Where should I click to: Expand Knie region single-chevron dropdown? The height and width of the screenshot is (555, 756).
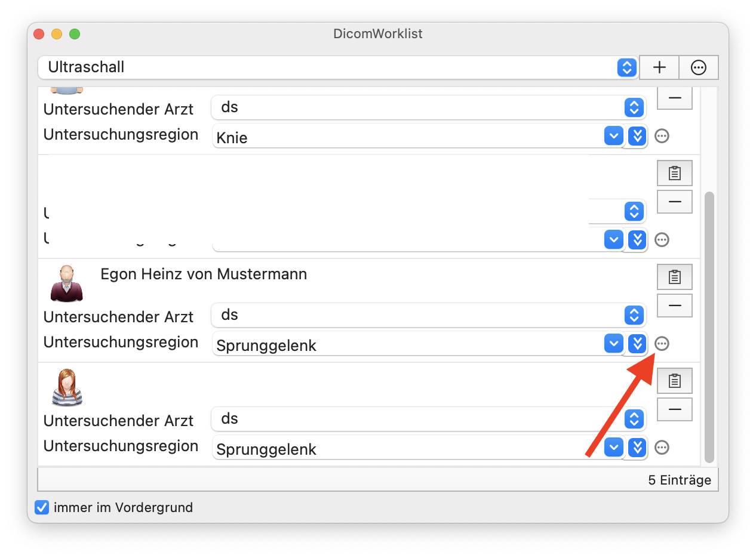pyautogui.click(x=614, y=136)
